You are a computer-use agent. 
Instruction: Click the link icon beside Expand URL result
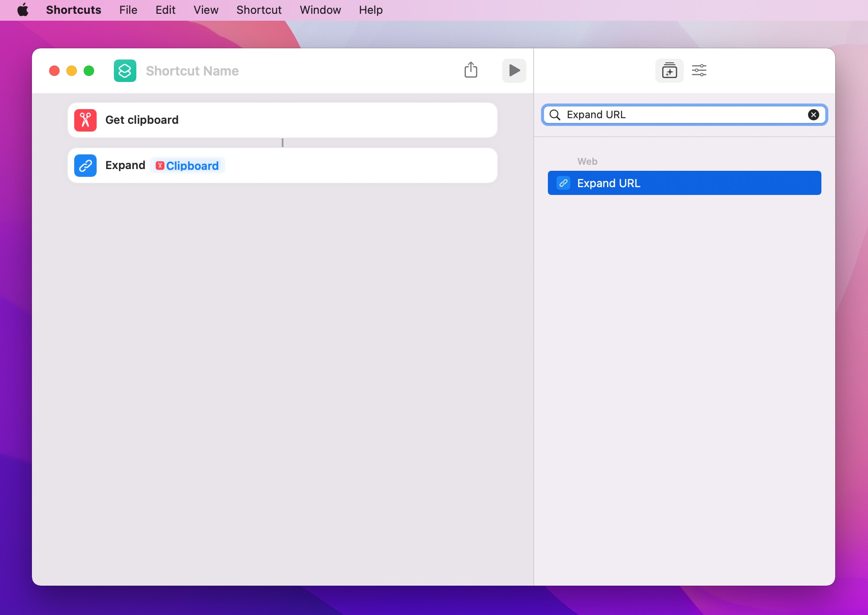point(563,183)
